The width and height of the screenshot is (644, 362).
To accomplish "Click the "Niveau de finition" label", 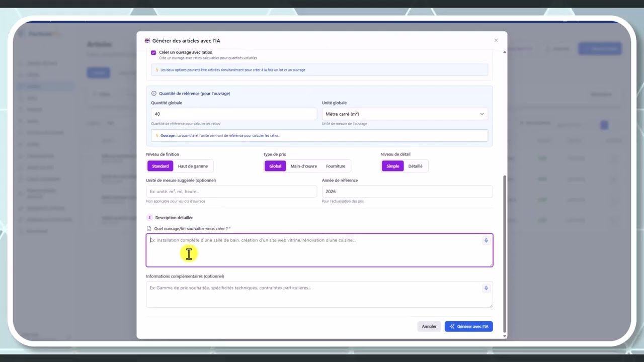I will pyautogui.click(x=163, y=154).
